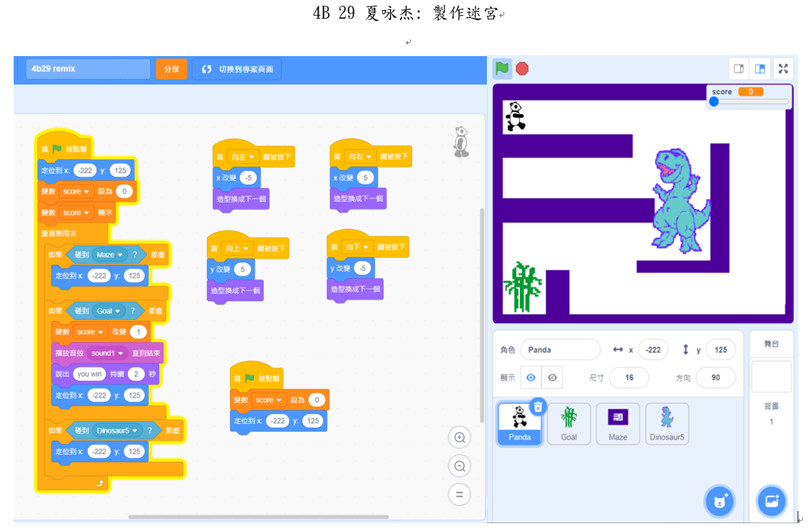Show the sprite using the eye icon
The height and width of the screenshot is (529, 812).
(x=531, y=377)
